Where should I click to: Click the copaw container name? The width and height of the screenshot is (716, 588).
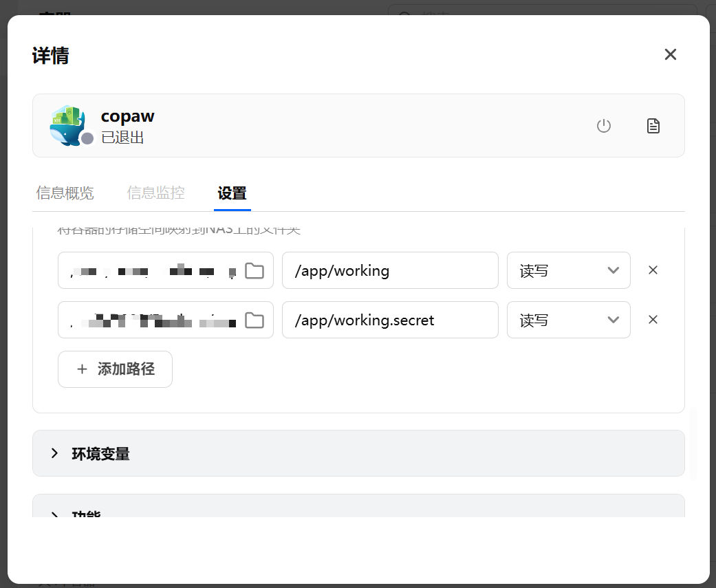[127, 116]
